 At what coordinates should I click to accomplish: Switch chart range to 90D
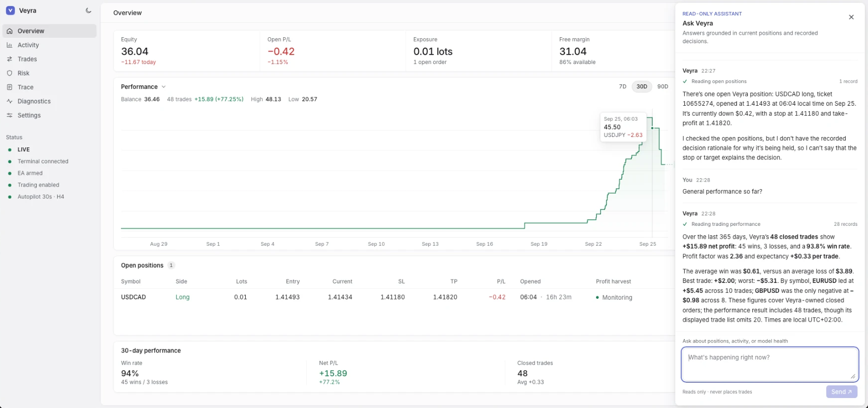point(663,86)
